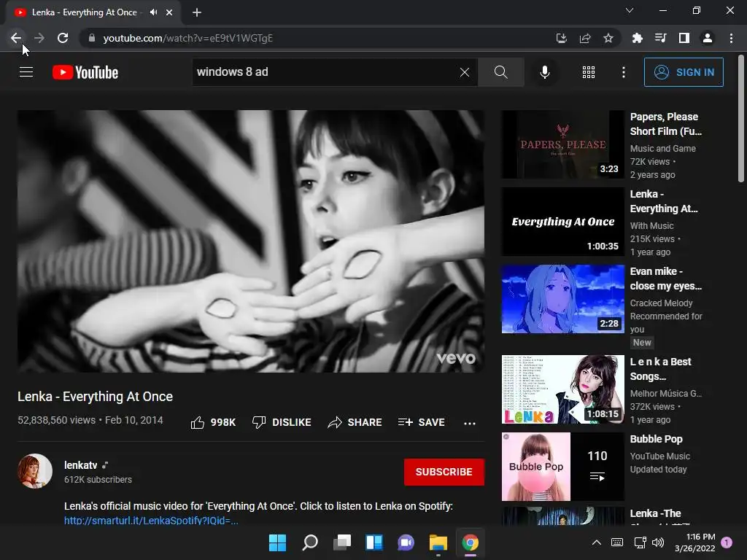Click the youtube.com address bar URL
The height and width of the screenshot is (560, 747).
point(187,38)
